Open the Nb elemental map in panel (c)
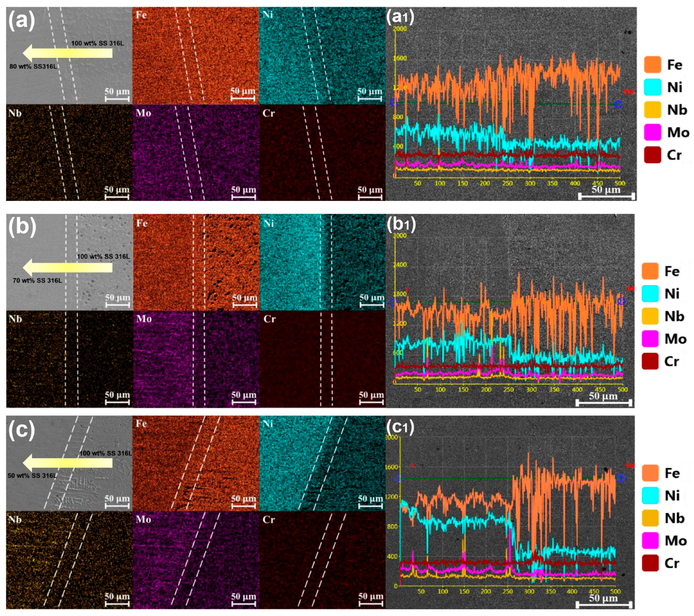This screenshot has height=616, width=694. 69,560
